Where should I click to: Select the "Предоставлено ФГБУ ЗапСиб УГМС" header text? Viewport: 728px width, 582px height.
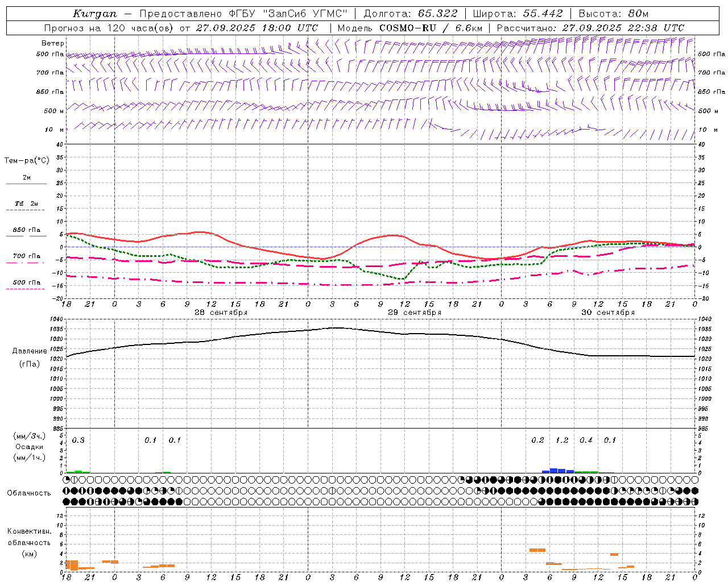(243, 14)
